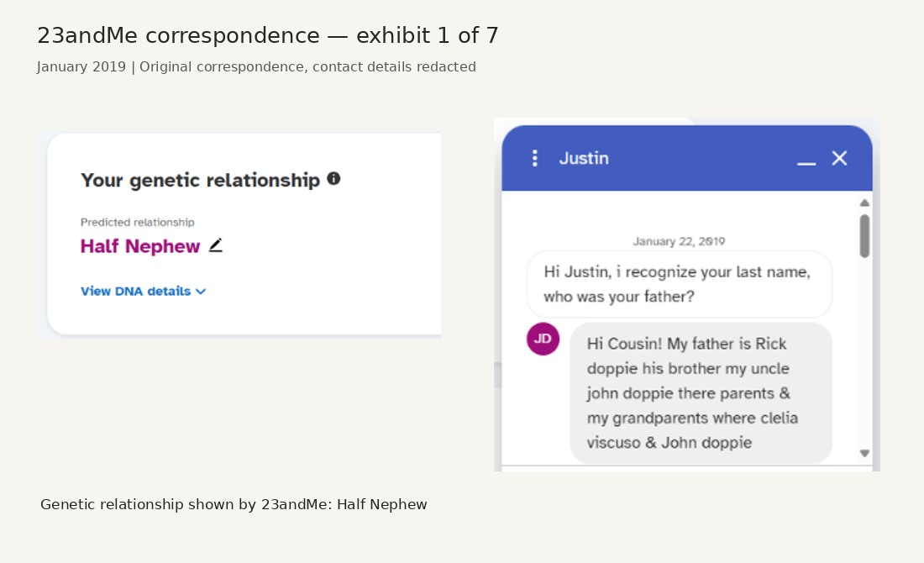Click the scroll up arrow in chat
Image resolution: width=924 pixels, height=563 pixels.
coord(864,203)
